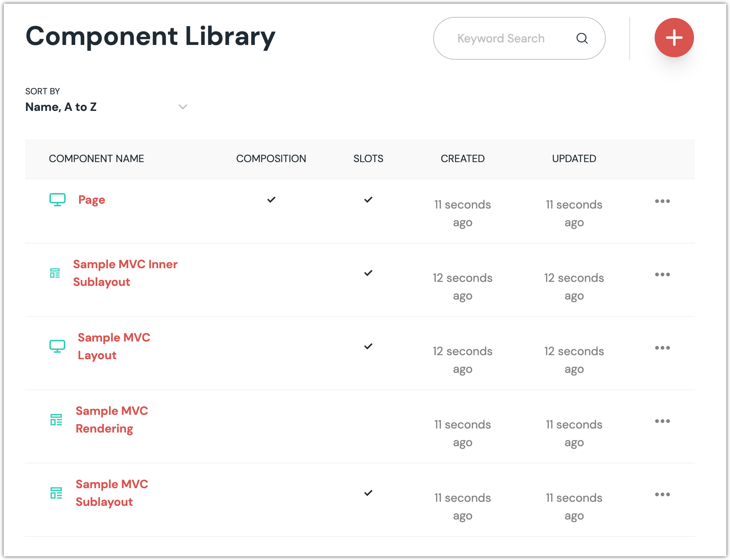Focus the Keyword Search input field

[501, 38]
